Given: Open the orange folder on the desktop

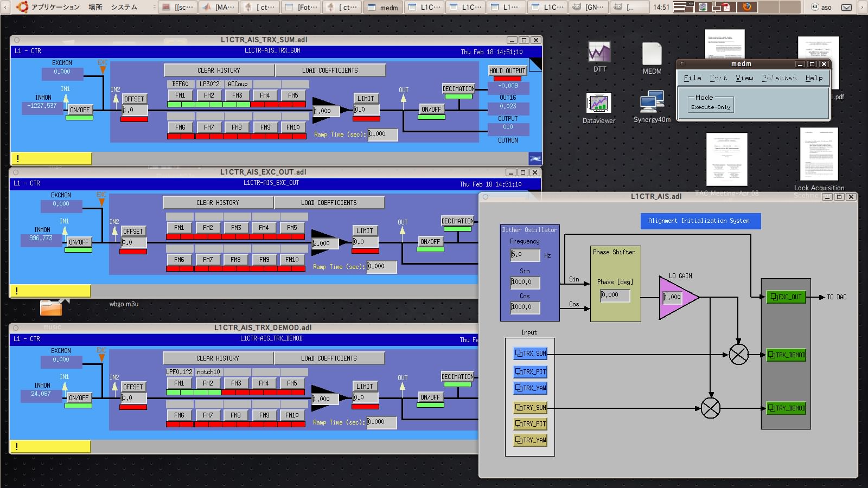Looking at the screenshot, I should pos(51,307).
